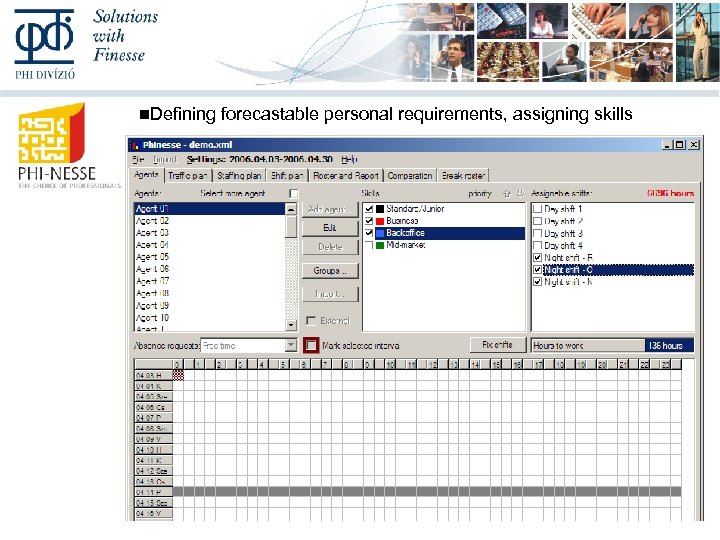The width and height of the screenshot is (720, 540).
Task: Enable the Day shift 3 checkbox
Action: [x=537, y=233]
